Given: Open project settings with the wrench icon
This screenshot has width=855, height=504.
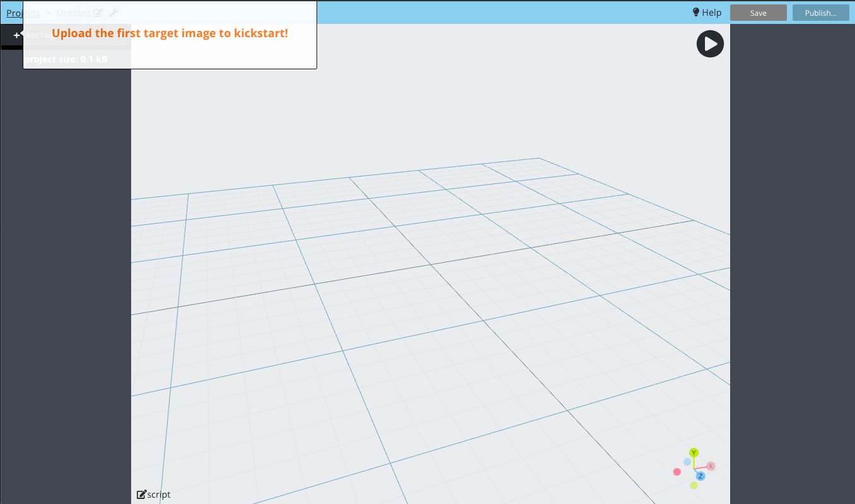Looking at the screenshot, I should click(x=113, y=13).
